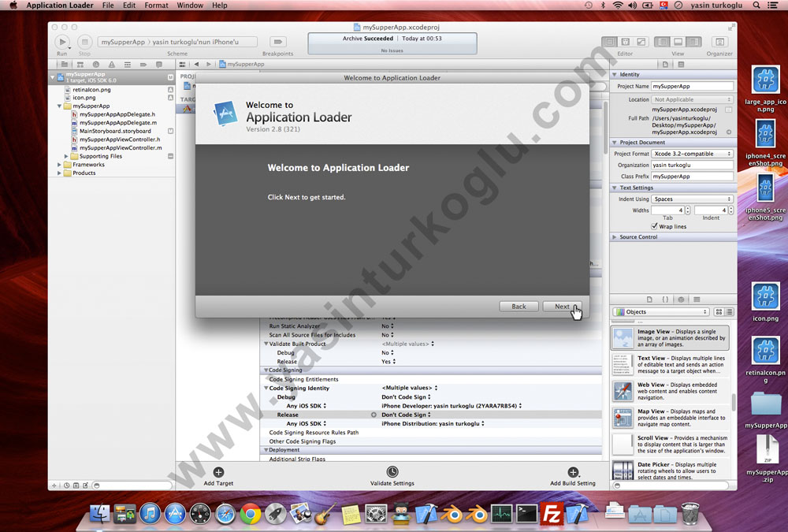788x532 pixels.
Task: Pick the Date Picker library object
Action: [x=671, y=471]
